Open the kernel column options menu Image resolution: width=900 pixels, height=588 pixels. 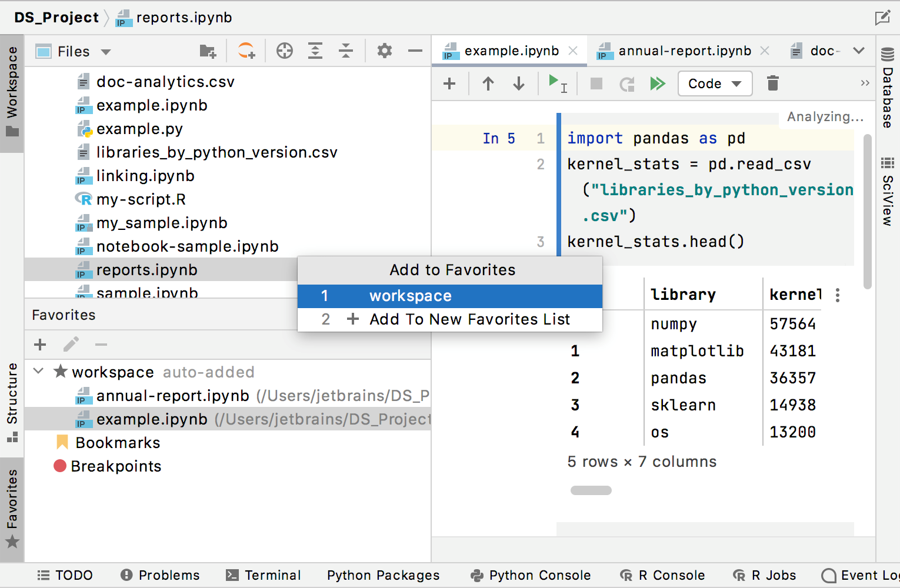[x=838, y=295]
